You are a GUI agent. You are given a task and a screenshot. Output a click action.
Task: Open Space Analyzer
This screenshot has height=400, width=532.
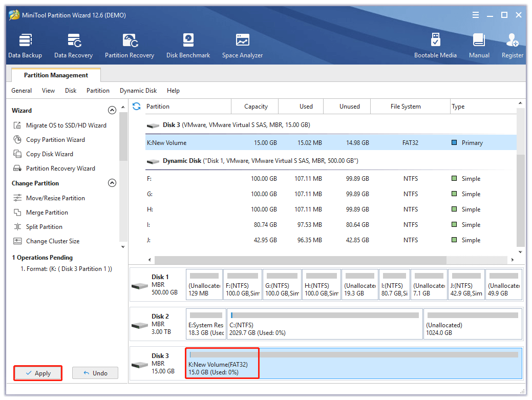pyautogui.click(x=242, y=46)
